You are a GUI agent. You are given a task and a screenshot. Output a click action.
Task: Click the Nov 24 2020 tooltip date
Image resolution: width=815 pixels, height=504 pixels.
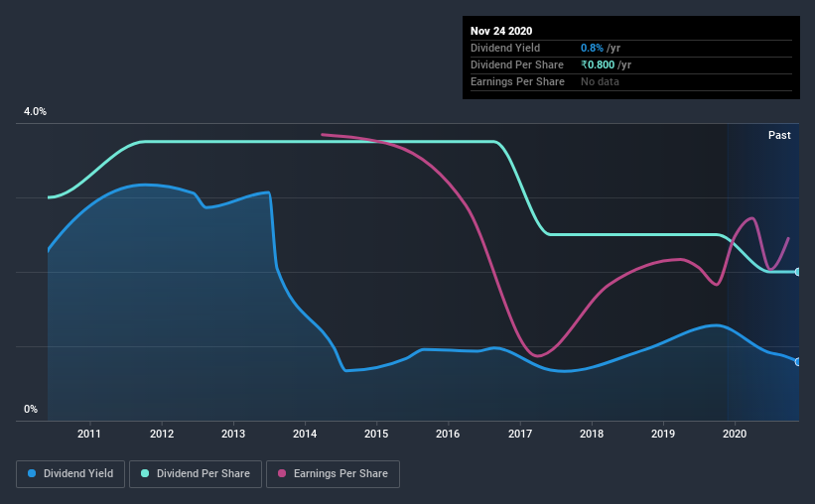click(x=501, y=31)
